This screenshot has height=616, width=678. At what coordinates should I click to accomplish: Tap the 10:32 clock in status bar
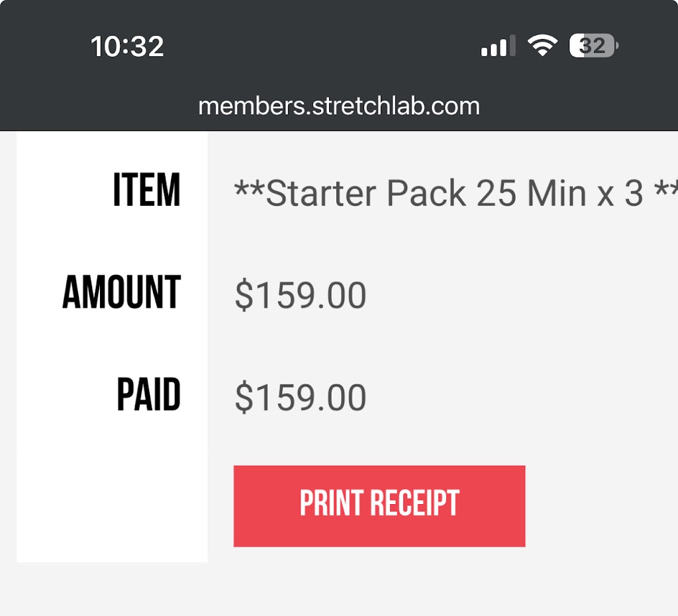127,47
